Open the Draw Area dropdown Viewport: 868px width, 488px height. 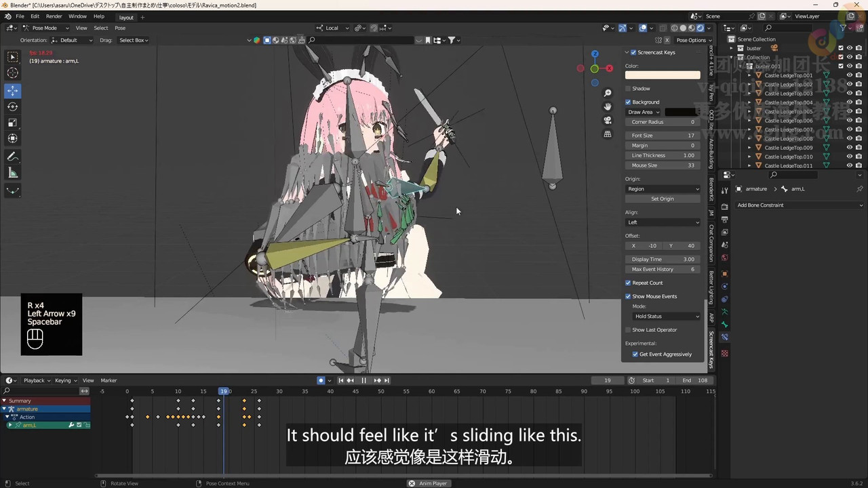coord(643,112)
